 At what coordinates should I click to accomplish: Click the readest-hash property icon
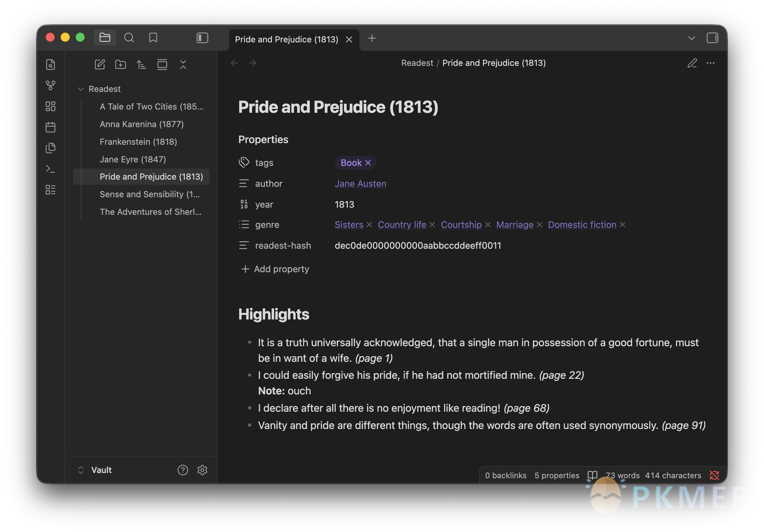coord(244,245)
